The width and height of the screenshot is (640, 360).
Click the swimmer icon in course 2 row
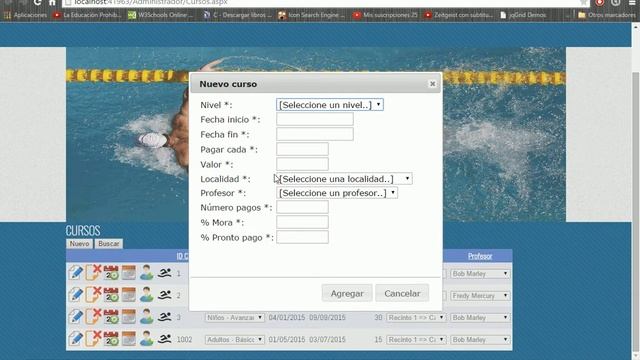(164, 295)
